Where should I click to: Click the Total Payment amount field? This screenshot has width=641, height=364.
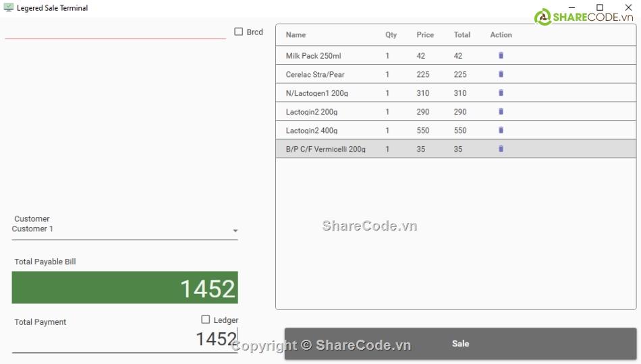click(x=125, y=339)
